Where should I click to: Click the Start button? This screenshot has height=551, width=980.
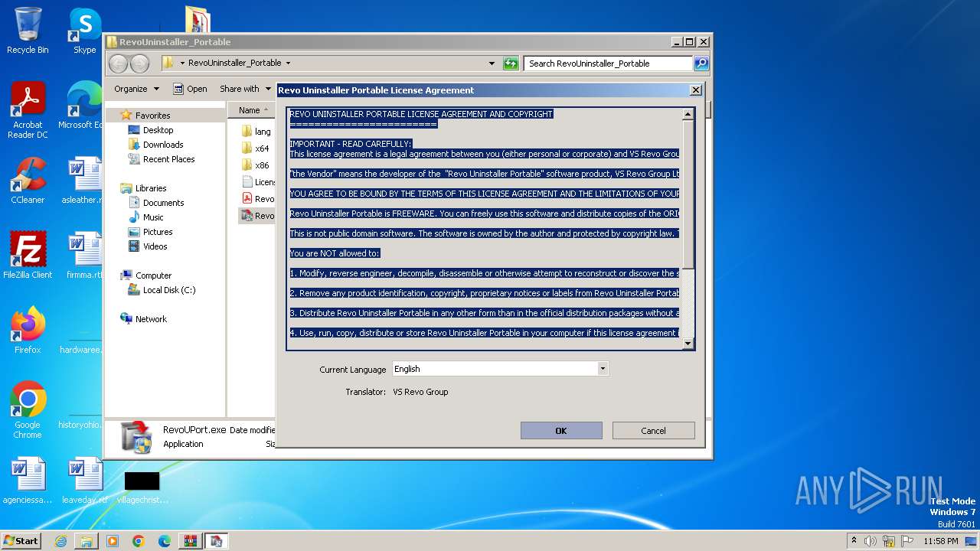[x=21, y=541]
